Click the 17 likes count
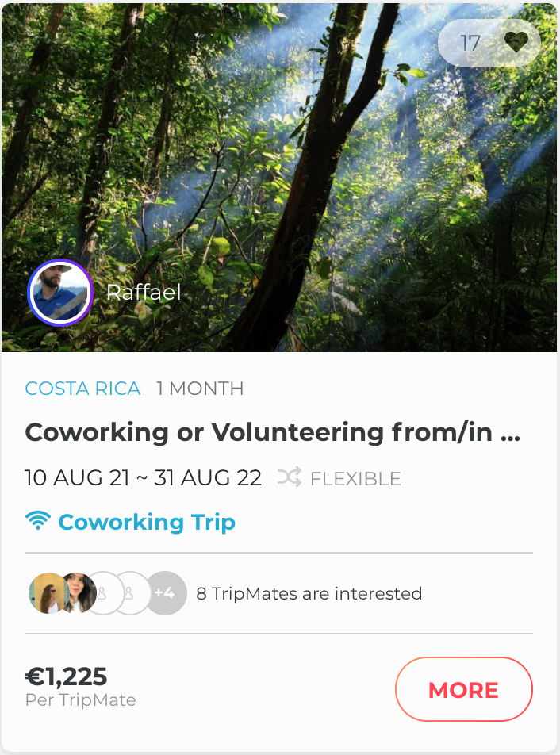 tap(470, 42)
